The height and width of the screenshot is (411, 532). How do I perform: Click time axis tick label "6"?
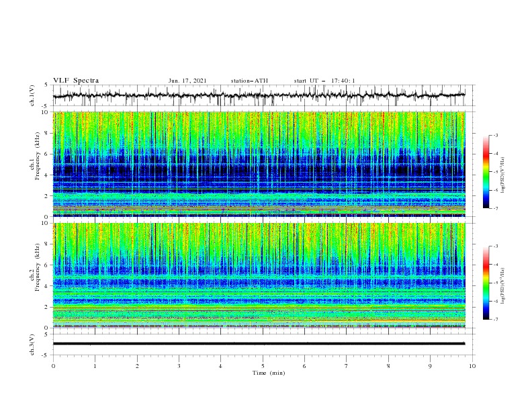305,366
